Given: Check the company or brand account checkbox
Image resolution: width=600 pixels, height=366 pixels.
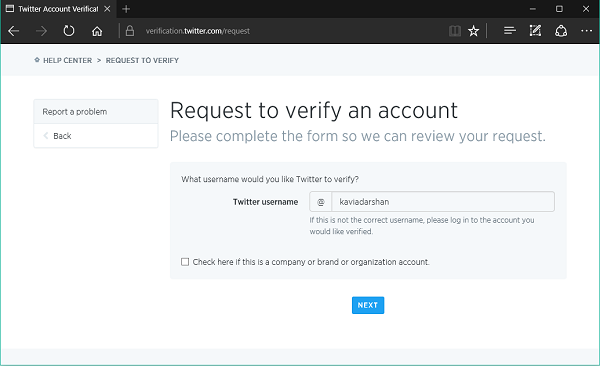Looking at the screenshot, I should click(x=185, y=262).
